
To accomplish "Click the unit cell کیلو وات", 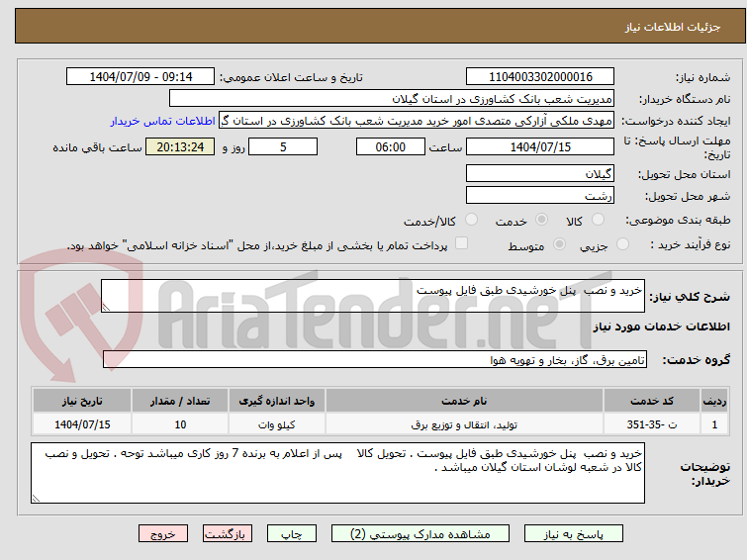I will point(277,424).
